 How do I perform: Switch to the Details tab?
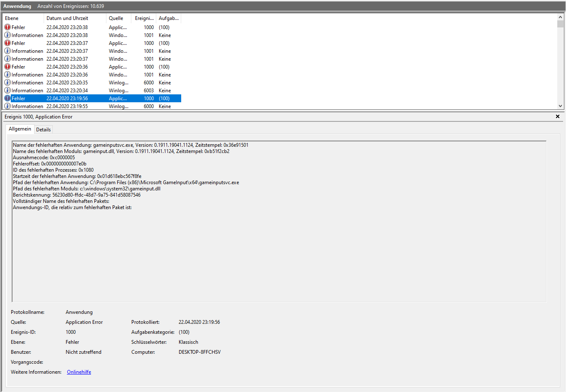click(x=43, y=130)
